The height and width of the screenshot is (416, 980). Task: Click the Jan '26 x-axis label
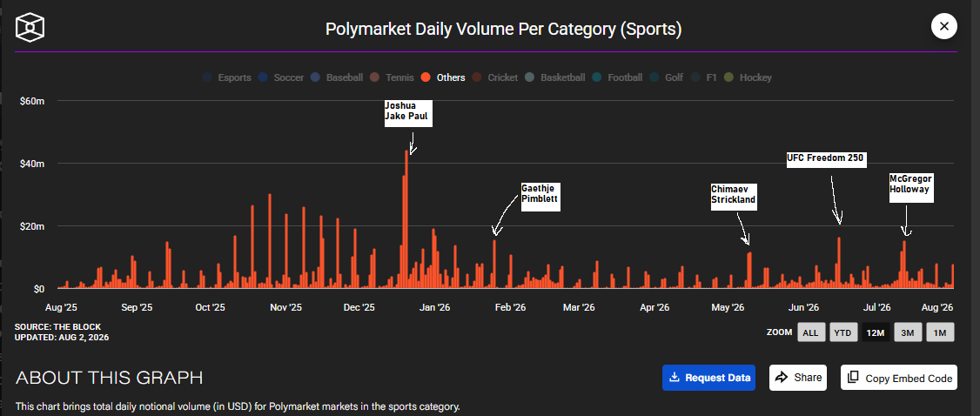coord(434,307)
